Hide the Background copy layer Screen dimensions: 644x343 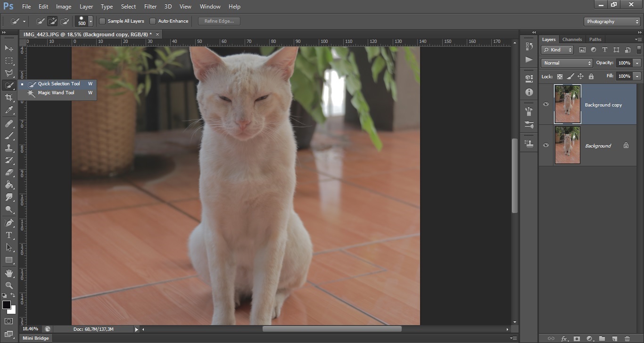point(546,105)
